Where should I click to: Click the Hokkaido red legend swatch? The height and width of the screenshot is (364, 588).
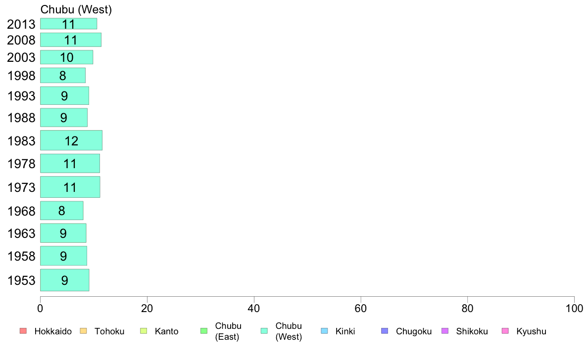[23, 331]
